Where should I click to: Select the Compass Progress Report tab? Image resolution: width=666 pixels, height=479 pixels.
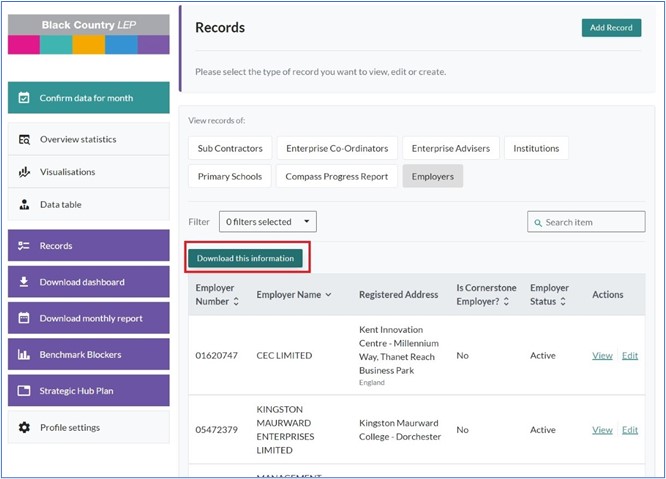coord(336,176)
